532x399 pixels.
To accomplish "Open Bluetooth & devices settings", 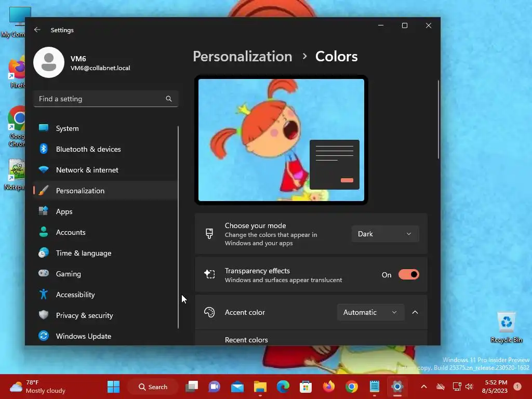I will click(x=105, y=149).
